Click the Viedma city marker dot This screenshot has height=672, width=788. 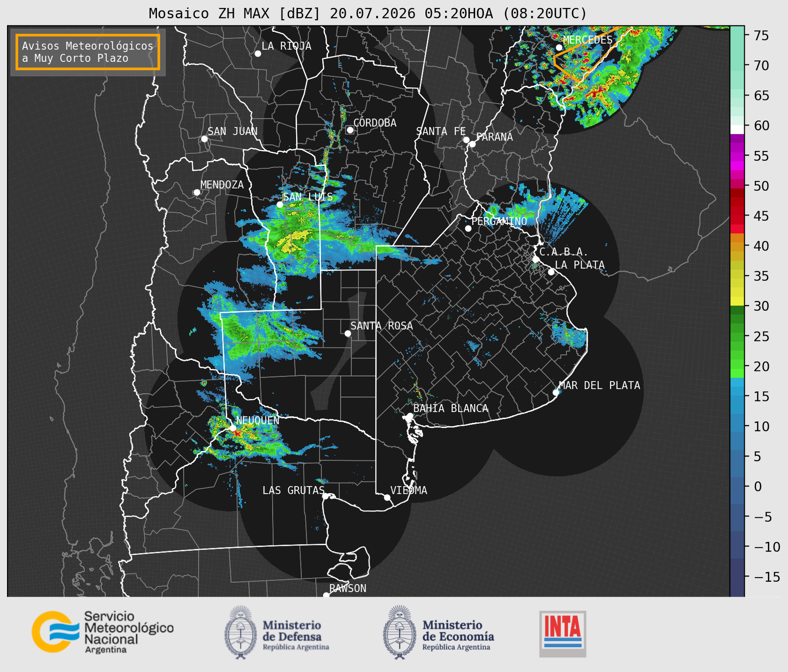[x=387, y=497]
